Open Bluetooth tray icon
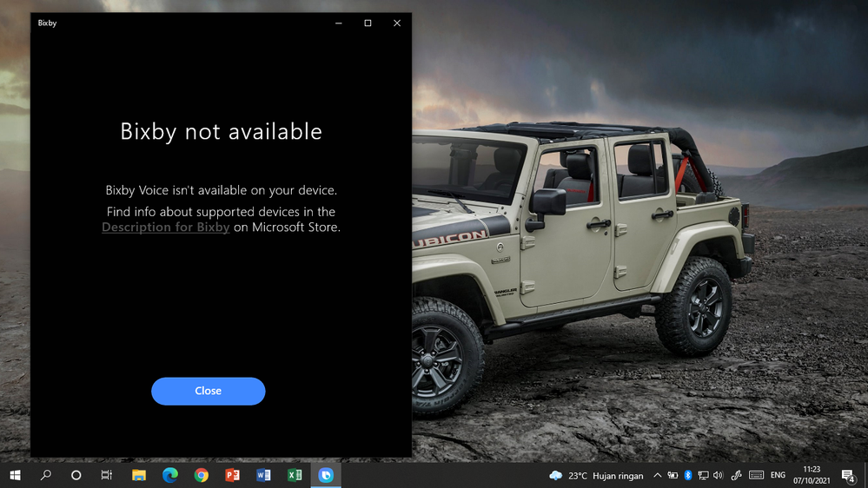Screen dimensions: 868x488 pos(688,475)
